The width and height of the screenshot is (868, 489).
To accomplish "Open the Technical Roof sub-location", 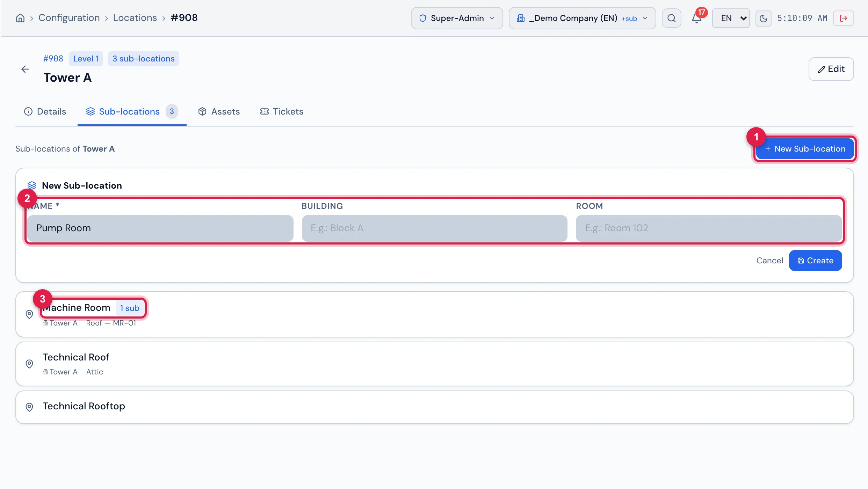I will [434, 364].
